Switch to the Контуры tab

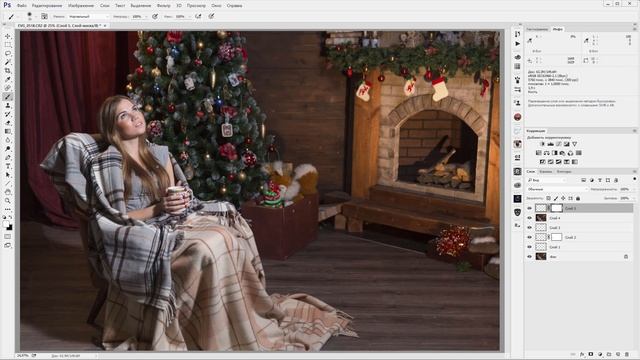(564, 171)
